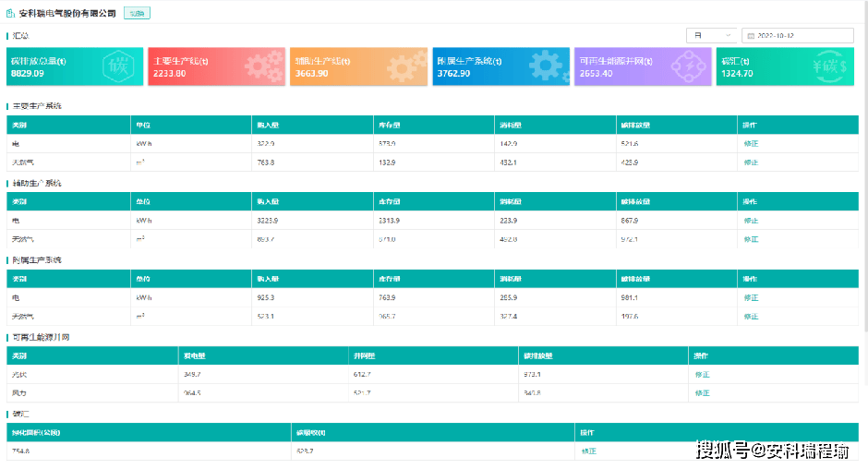Click the 925.3 purchase value cell
868x469 pixels.
pos(266,297)
